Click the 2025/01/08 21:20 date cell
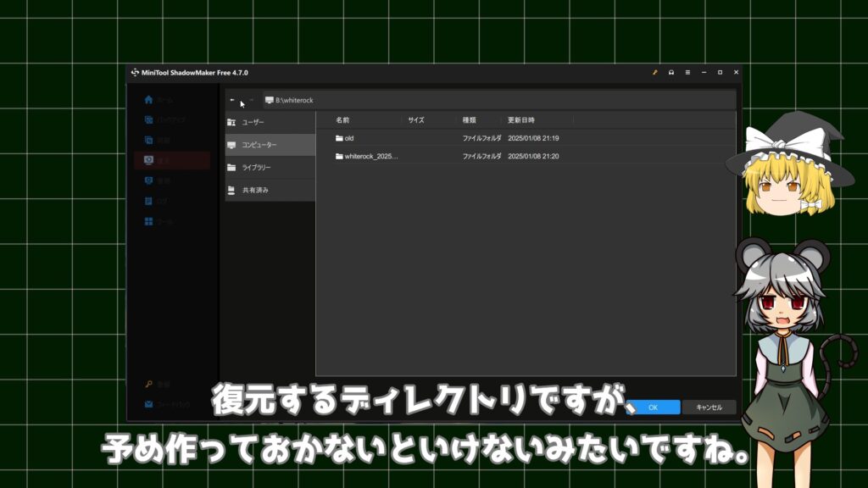The image size is (868, 488). tap(533, 157)
